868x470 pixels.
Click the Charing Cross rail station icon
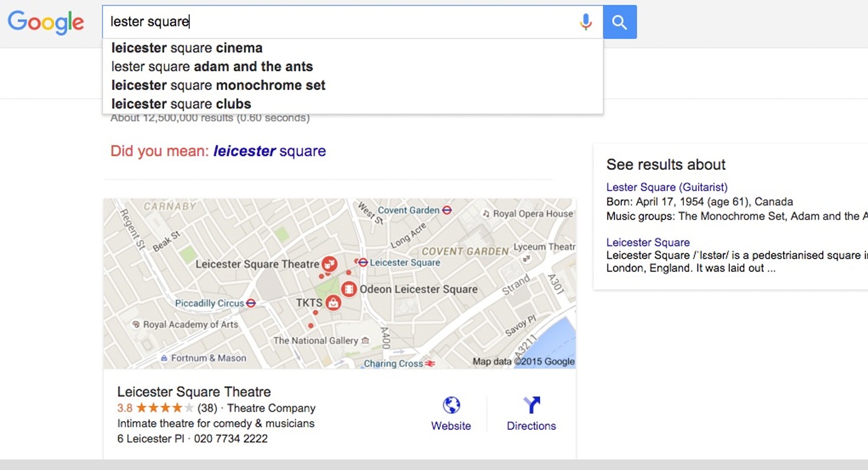tap(430, 363)
